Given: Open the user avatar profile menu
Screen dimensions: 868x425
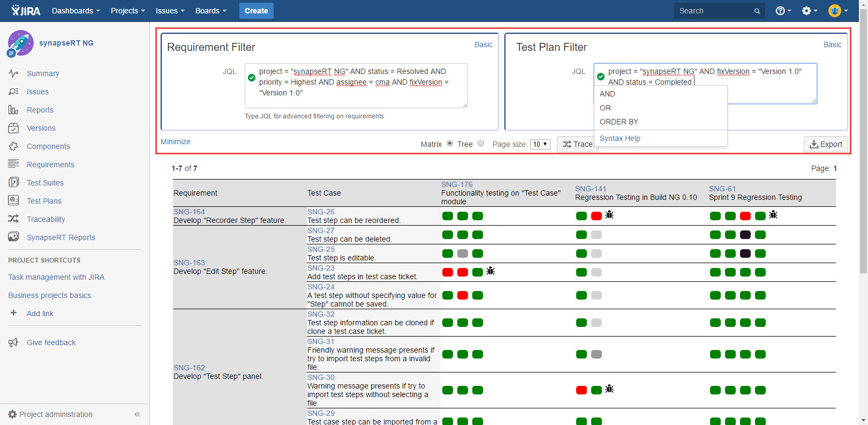Looking at the screenshot, I should click(x=838, y=11).
